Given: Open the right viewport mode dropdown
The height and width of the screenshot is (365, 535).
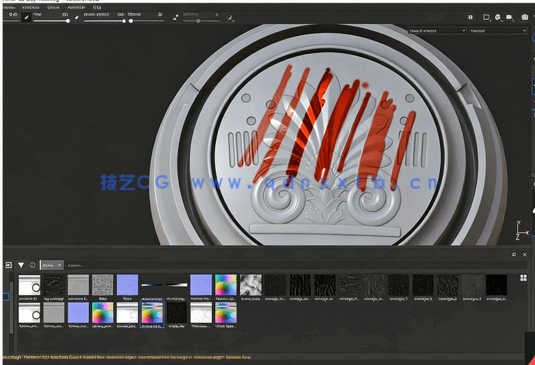Looking at the screenshot, I should (498, 31).
